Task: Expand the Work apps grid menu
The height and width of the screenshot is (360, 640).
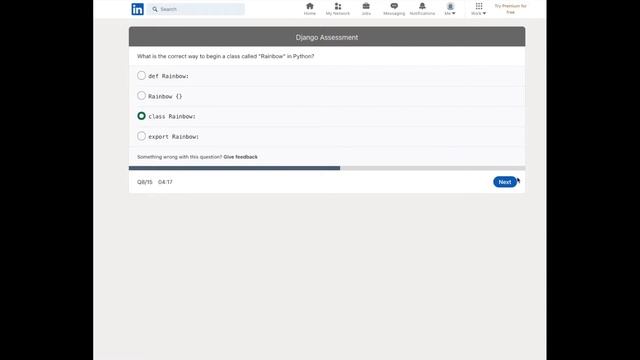Action: coord(479,9)
